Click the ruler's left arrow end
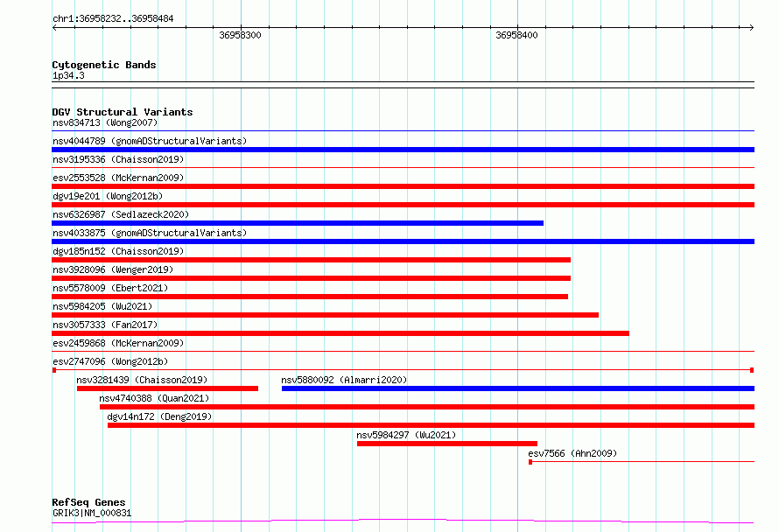This screenshot has height=532, width=779. [54, 28]
